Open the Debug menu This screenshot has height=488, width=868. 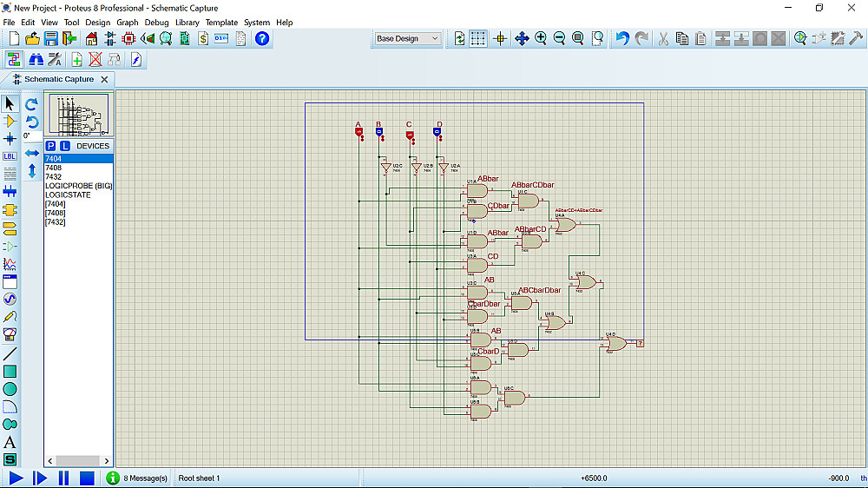pos(157,23)
